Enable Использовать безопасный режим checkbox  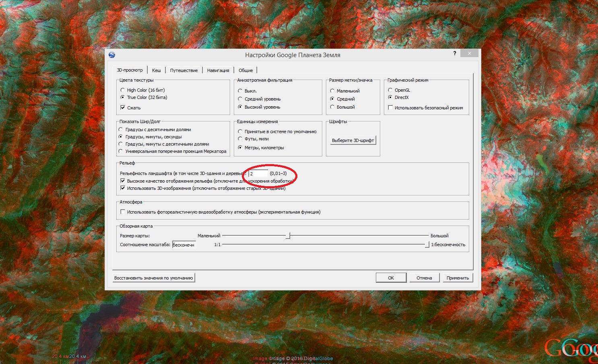390,108
